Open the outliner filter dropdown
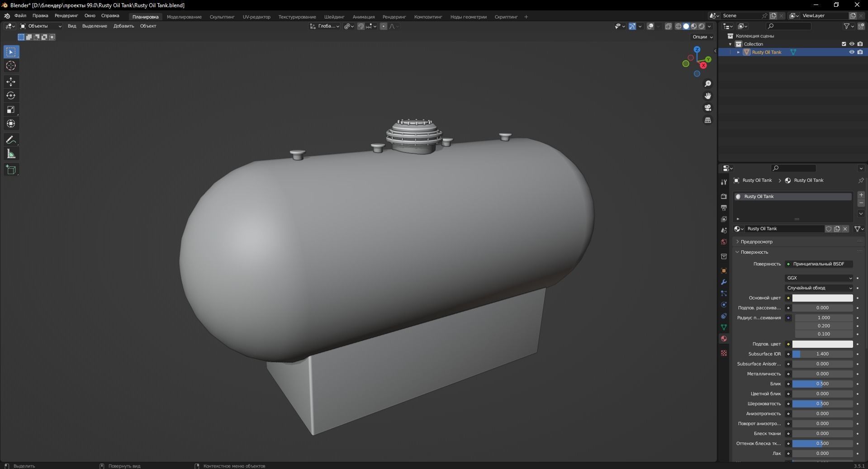 [x=849, y=26]
